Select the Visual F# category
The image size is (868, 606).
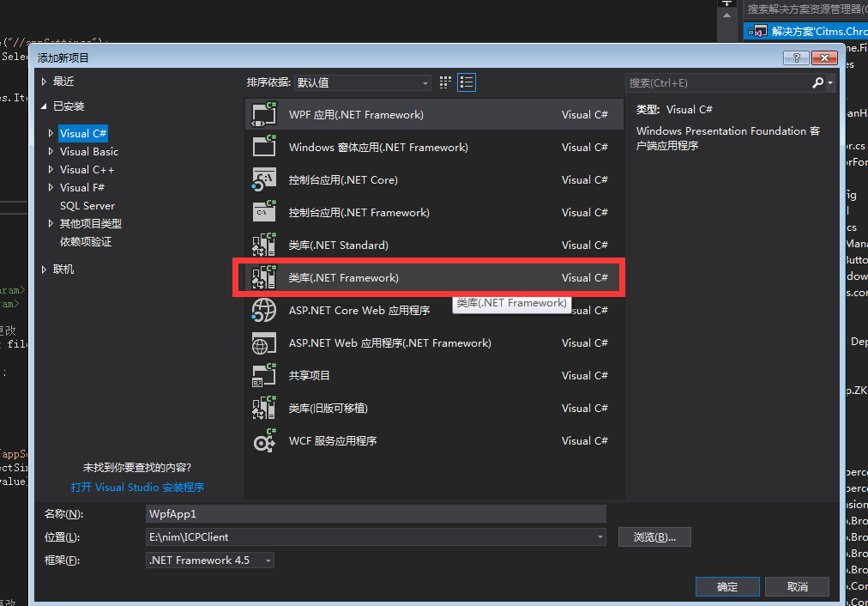(x=82, y=187)
